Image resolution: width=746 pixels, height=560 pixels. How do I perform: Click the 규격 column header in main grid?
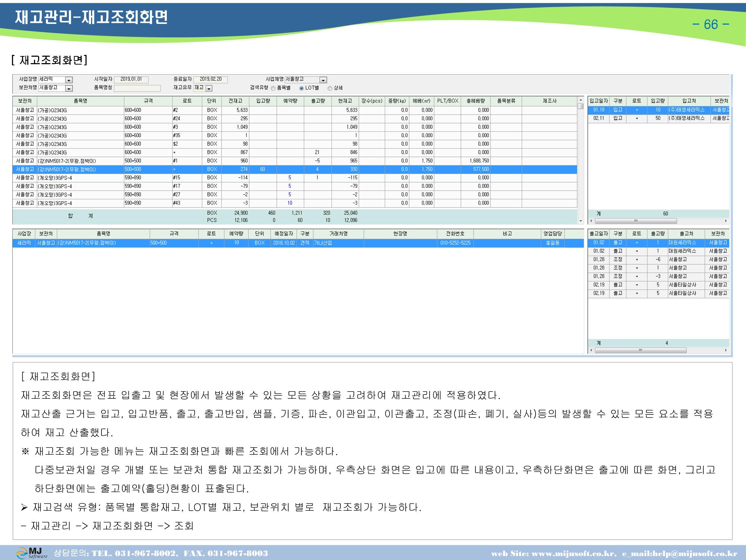tap(148, 101)
